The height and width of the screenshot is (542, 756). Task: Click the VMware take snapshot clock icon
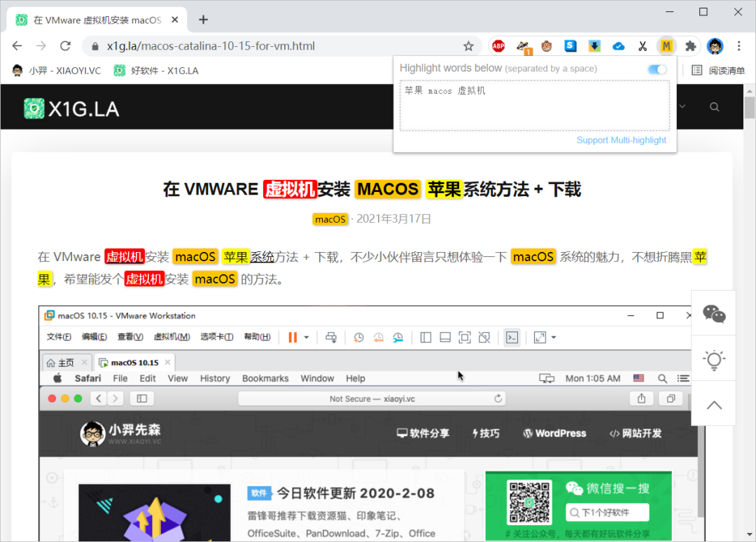point(358,338)
